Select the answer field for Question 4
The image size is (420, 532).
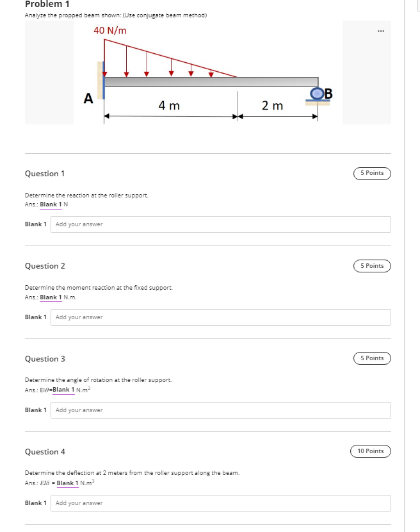coord(221,503)
